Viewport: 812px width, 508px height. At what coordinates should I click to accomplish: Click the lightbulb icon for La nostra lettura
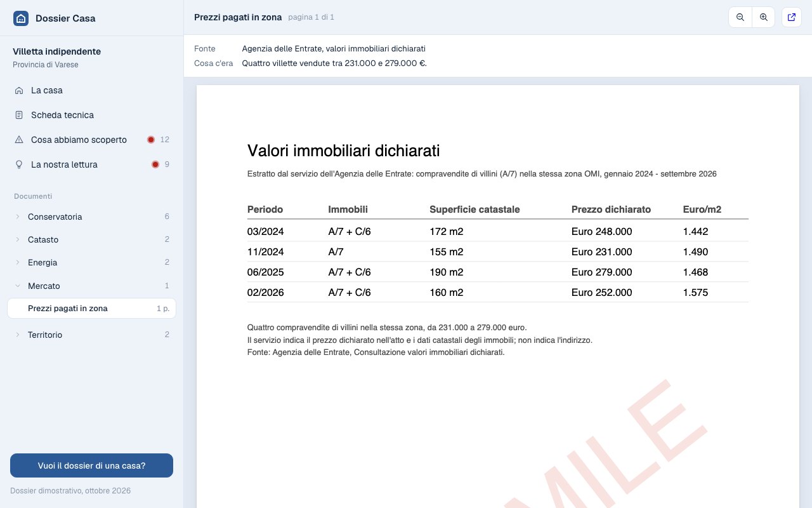tap(19, 164)
